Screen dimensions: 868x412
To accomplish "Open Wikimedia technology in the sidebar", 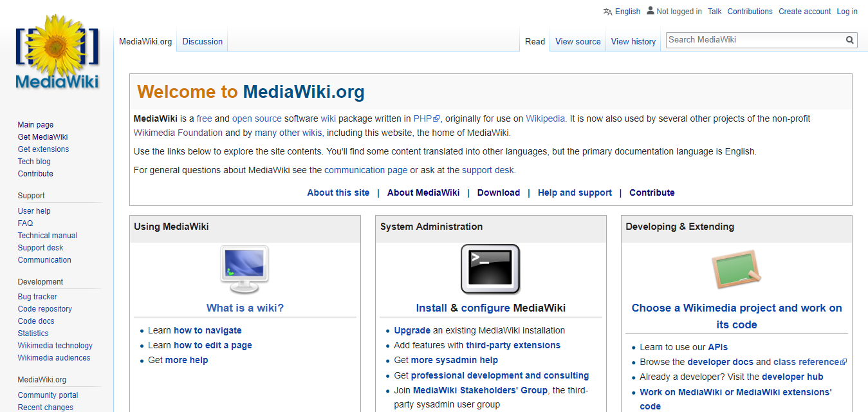I will [55, 346].
